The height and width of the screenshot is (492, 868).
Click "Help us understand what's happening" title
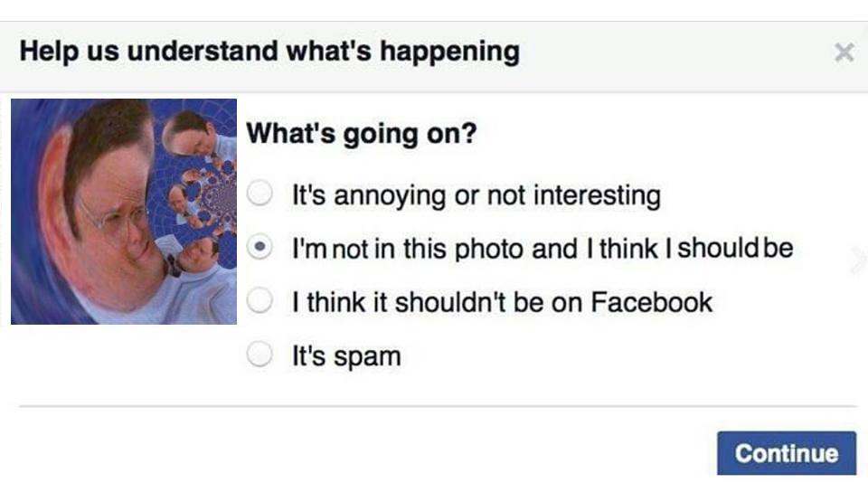(x=269, y=51)
